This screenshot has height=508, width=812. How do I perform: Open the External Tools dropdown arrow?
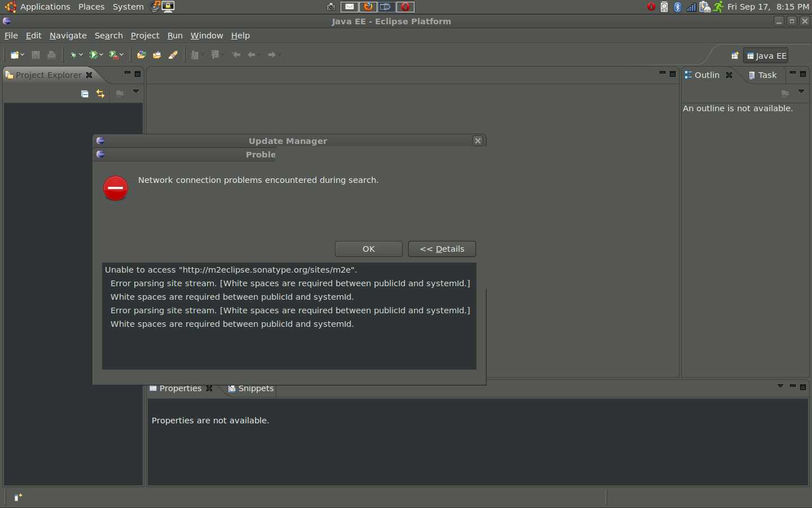pos(121,55)
